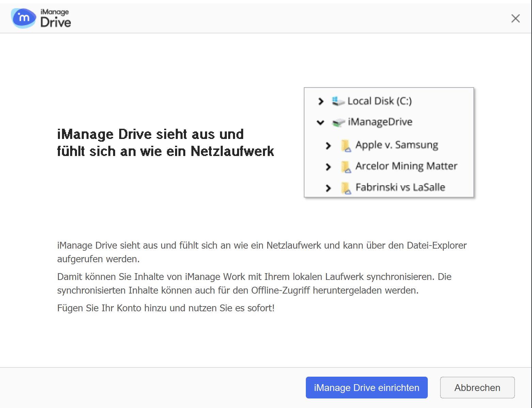
Task: Click the 'Drive' wordmark in the header
Action: (x=56, y=22)
